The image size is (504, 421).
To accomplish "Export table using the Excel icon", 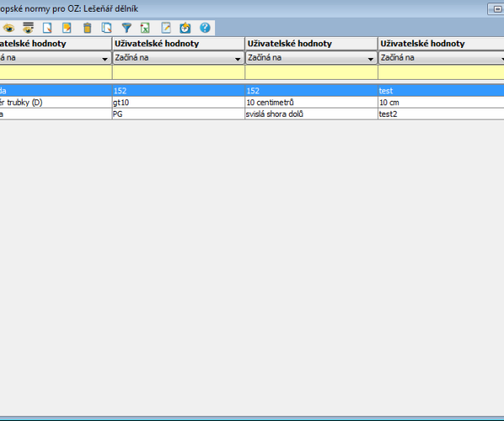I will click(x=145, y=28).
